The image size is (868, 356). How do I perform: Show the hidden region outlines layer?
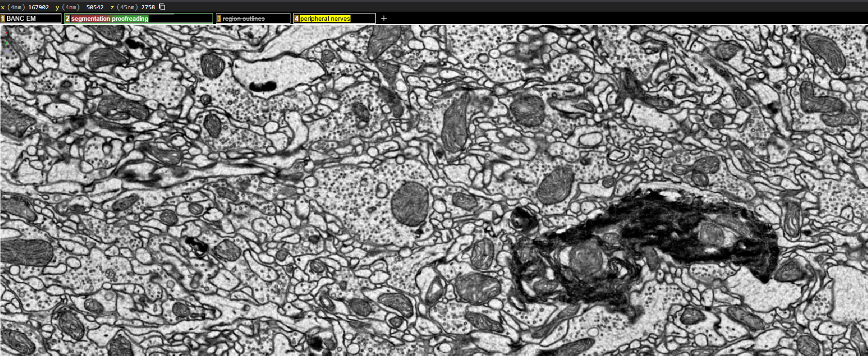click(244, 18)
